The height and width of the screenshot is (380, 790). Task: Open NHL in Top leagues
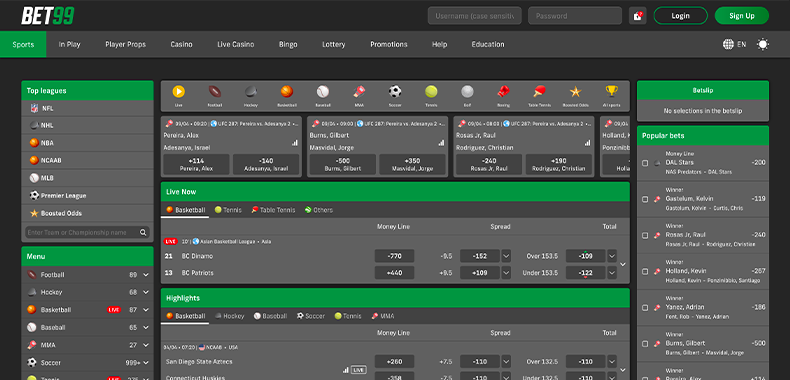(88, 125)
